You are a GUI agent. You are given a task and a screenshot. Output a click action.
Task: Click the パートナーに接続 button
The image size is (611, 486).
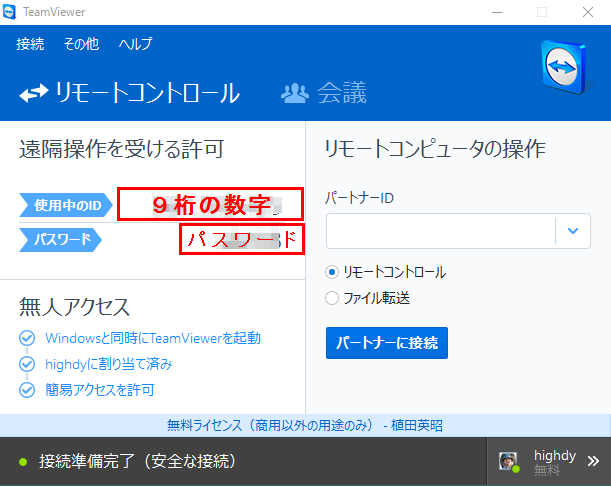point(387,343)
